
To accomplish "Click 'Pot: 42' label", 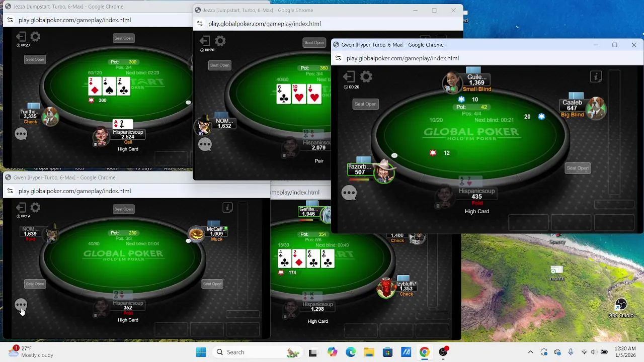I will point(471,107).
